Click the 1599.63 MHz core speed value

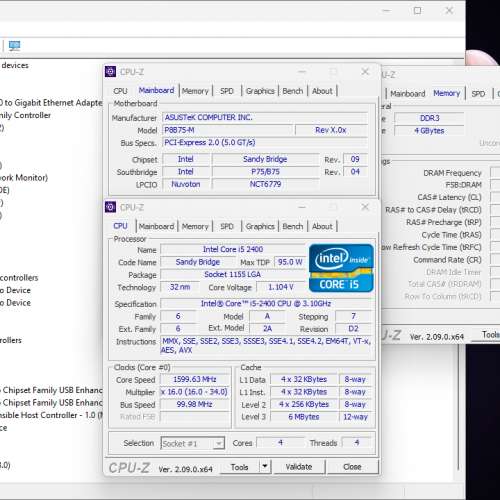click(195, 379)
